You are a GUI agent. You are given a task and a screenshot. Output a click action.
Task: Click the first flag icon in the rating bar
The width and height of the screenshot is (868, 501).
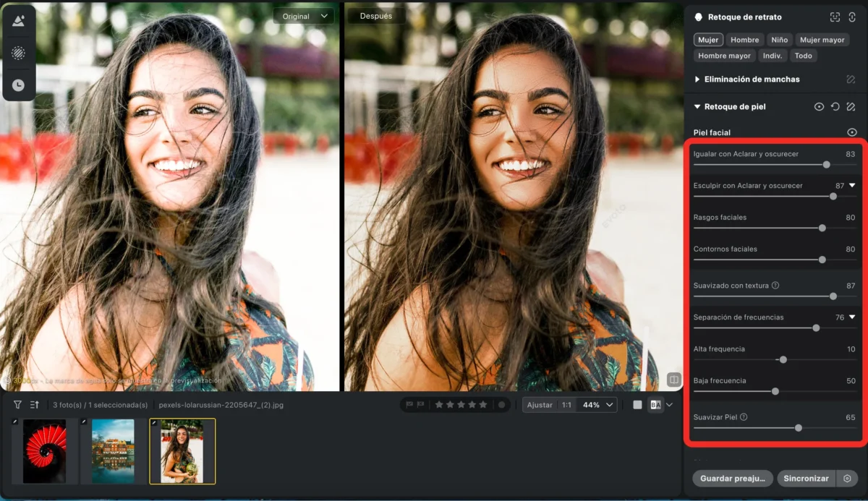(409, 405)
